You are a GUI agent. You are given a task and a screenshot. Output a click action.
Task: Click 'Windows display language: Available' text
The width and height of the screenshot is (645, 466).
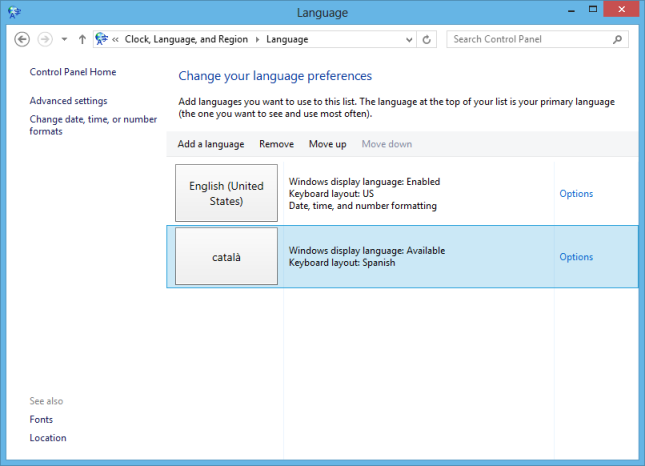[x=367, y=250]
